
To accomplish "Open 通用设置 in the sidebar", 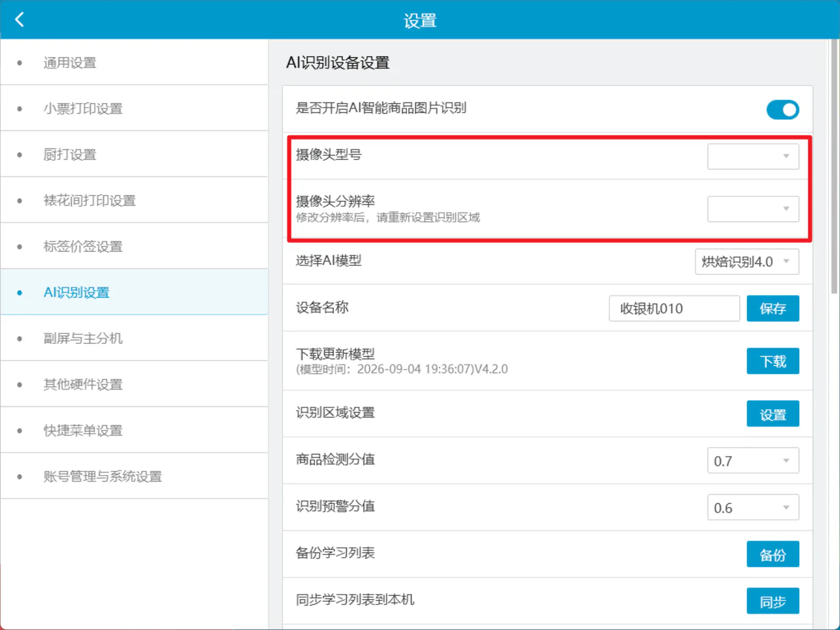I will (134, 62).
